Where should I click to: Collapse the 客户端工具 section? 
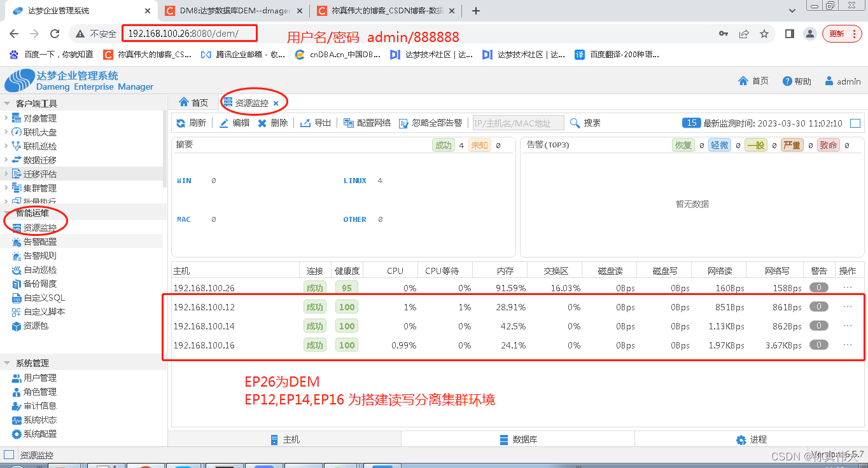click(x=7, y=104)
